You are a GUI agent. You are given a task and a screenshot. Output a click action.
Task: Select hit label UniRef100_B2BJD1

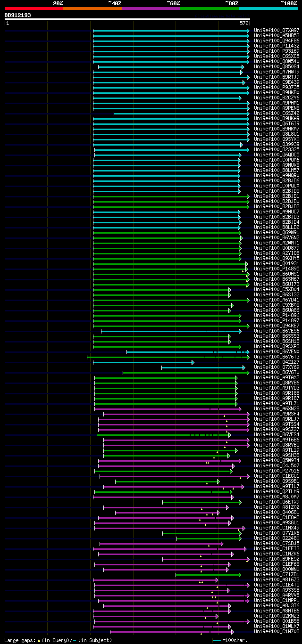(277, 196)
